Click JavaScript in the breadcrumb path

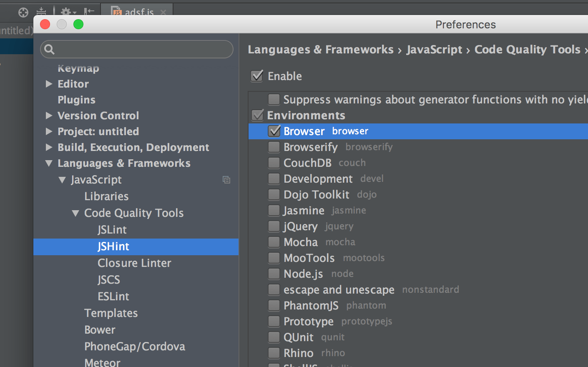435,50
